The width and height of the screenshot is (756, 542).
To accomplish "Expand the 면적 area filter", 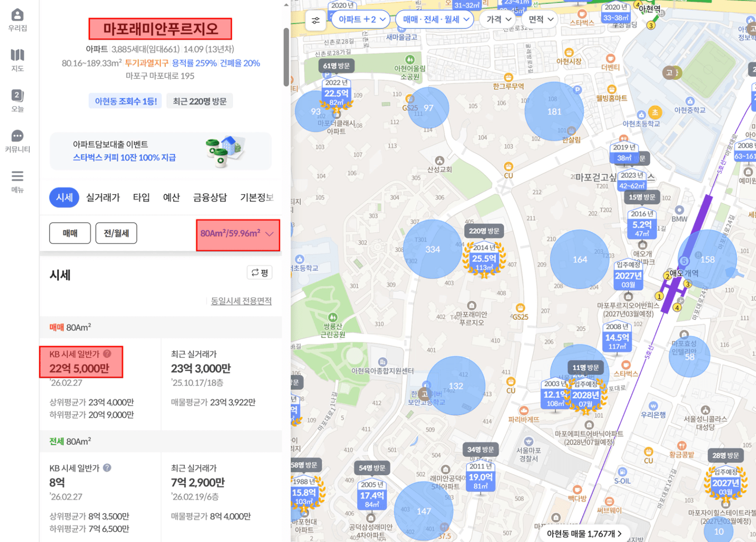I will [541, 20].
